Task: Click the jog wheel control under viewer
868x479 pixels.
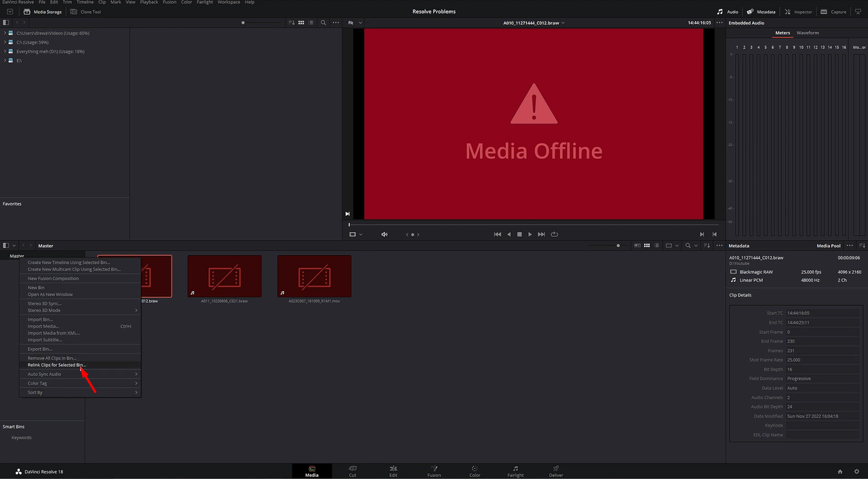Action: pyautogui.click(x=412, y=234)
